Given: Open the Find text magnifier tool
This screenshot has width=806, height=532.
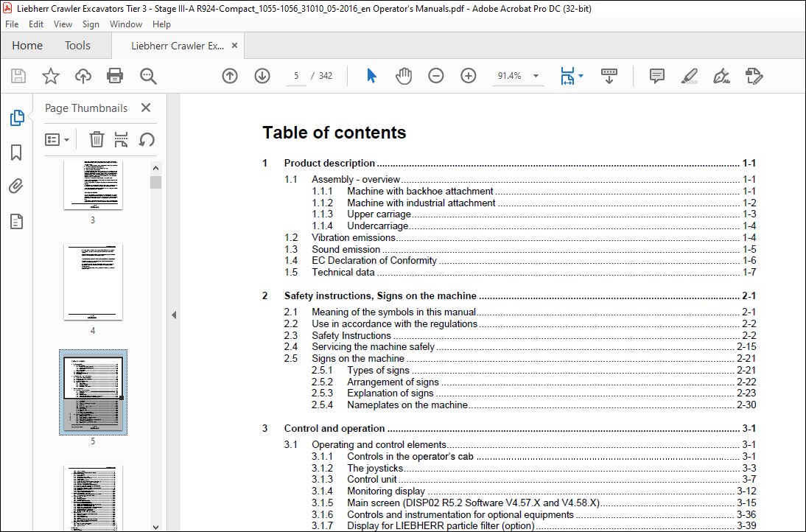Looking at the screenshot, I should click(x=148, y=76).
